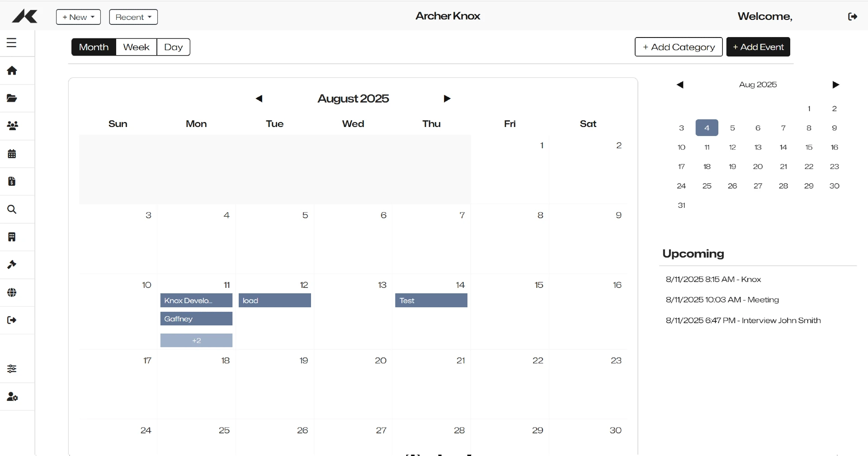
Task: Open the user settings gear icon
Action: (12, 397)
